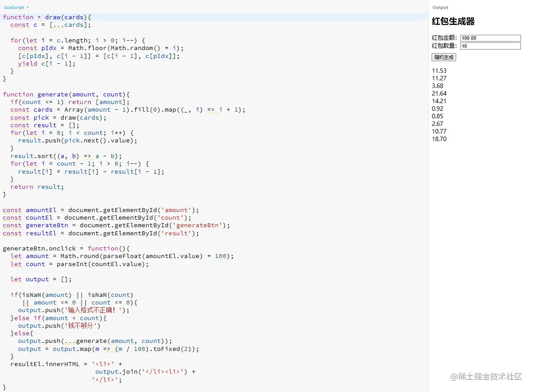Click the 'result.sort((a, b) => a - b);' line
Image resolution: width=533 pixels, height=392 pixels.
click(66, 156)
